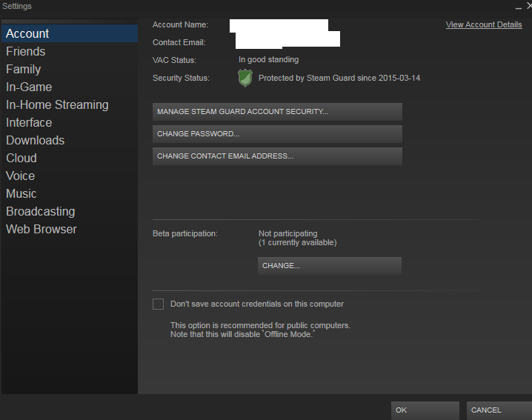
Task: Click the Change Password button
Action: [277, 133]
